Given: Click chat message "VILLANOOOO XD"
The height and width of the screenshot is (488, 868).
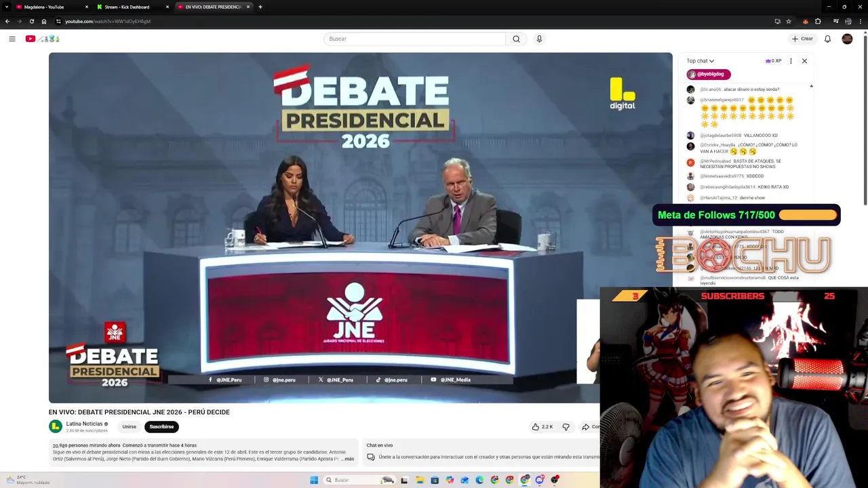Looking at the screenshot, I should (x=761, y=136).
